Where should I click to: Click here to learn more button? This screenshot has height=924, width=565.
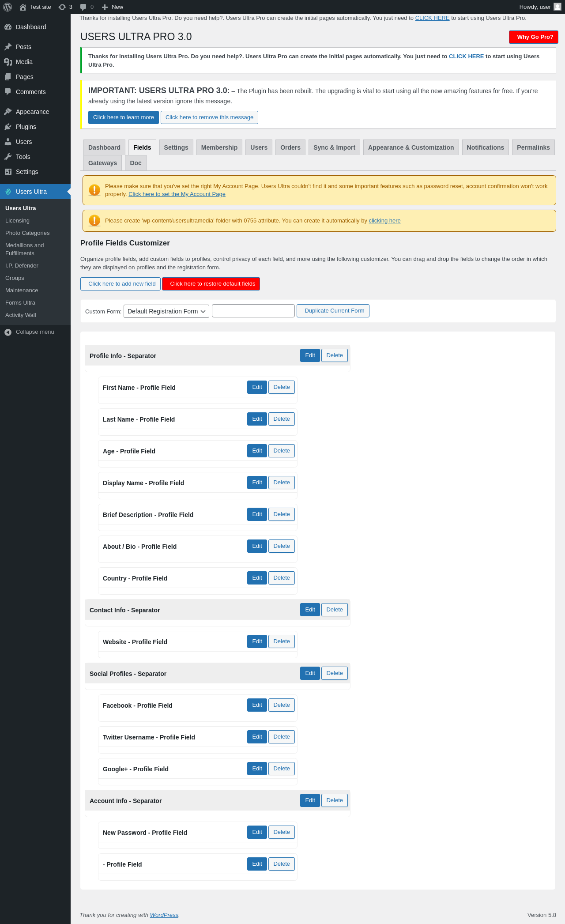[124, 117]
